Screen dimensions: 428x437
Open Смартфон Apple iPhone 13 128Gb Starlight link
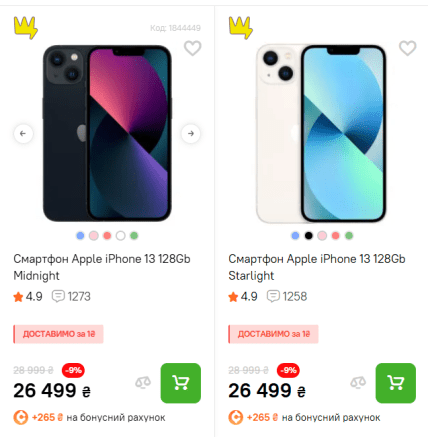(317, 267)
